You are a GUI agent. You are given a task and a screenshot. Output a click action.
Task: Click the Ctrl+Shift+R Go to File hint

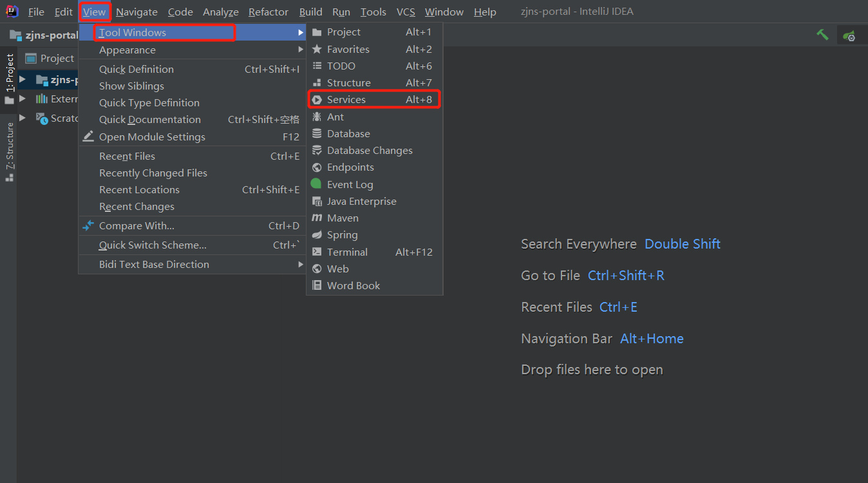click(x=626, y=276)
